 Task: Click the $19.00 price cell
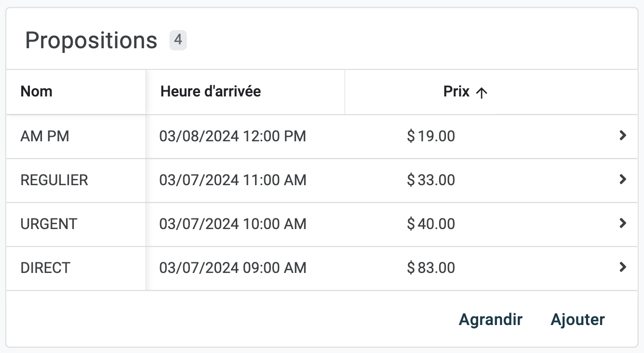(x=431, y=136)
